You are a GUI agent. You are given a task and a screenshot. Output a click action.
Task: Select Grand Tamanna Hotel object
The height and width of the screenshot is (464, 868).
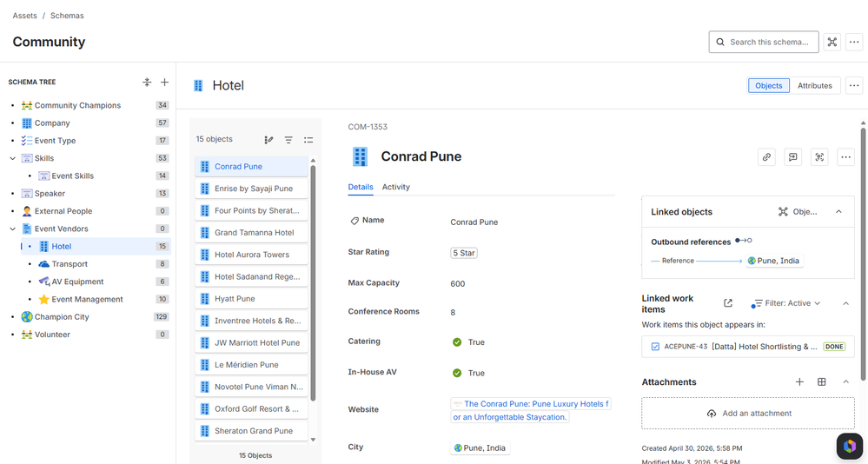coord(251,233)
